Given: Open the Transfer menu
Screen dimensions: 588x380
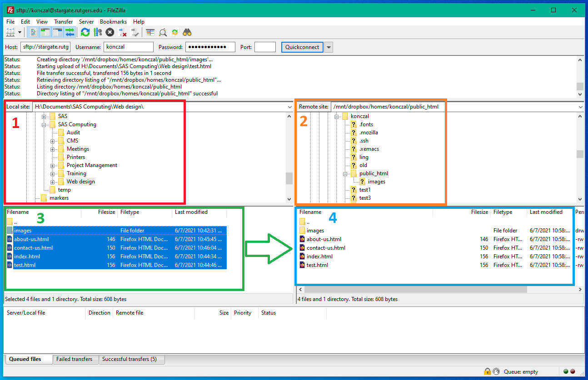Looking at the screenshot, I should coord(63,22).
